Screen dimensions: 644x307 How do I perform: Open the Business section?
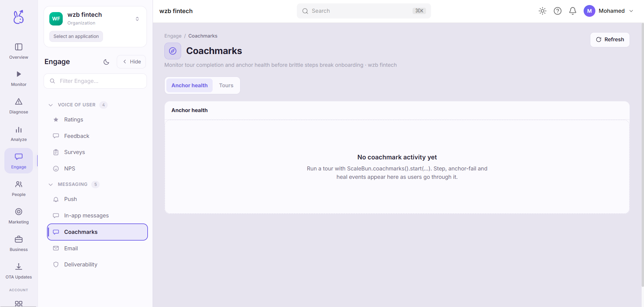(x=19, y=244)
